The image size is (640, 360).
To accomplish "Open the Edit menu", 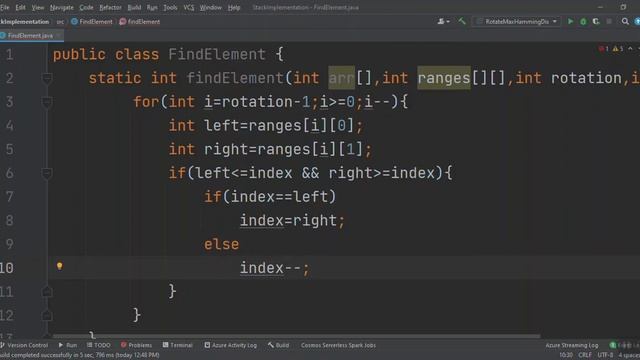I will coord(20,7).
